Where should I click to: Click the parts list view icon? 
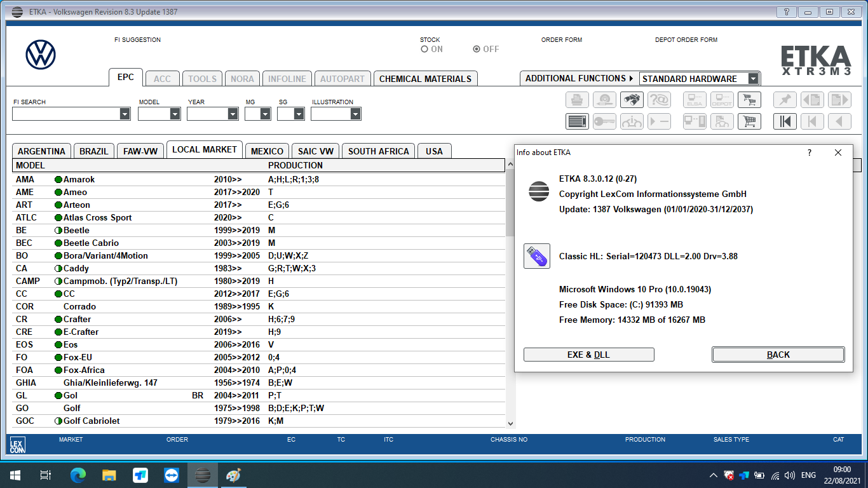click(x=577, y=121)
